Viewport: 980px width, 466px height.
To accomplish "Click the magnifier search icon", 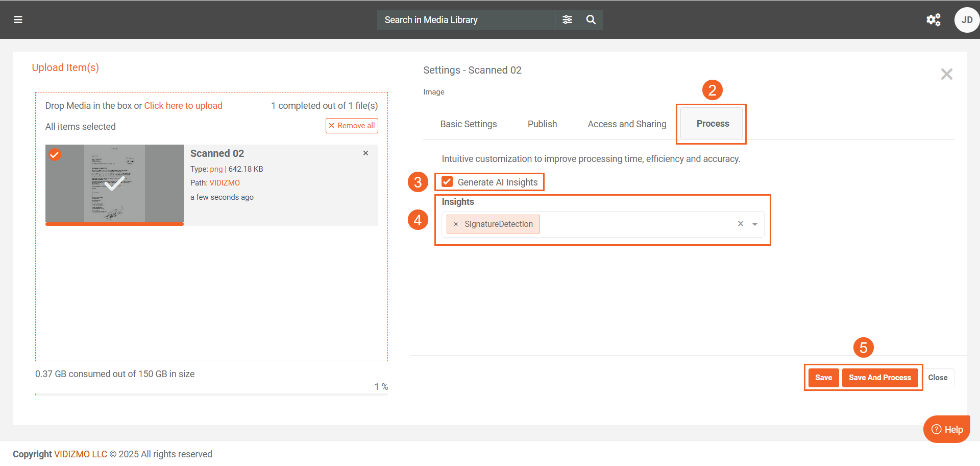I will coord(591,19).
